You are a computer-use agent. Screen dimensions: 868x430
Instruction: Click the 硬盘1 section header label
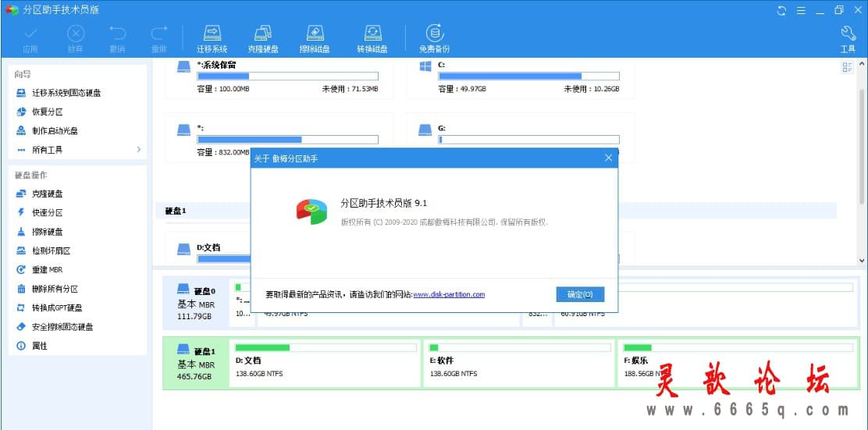pos(176,211)
